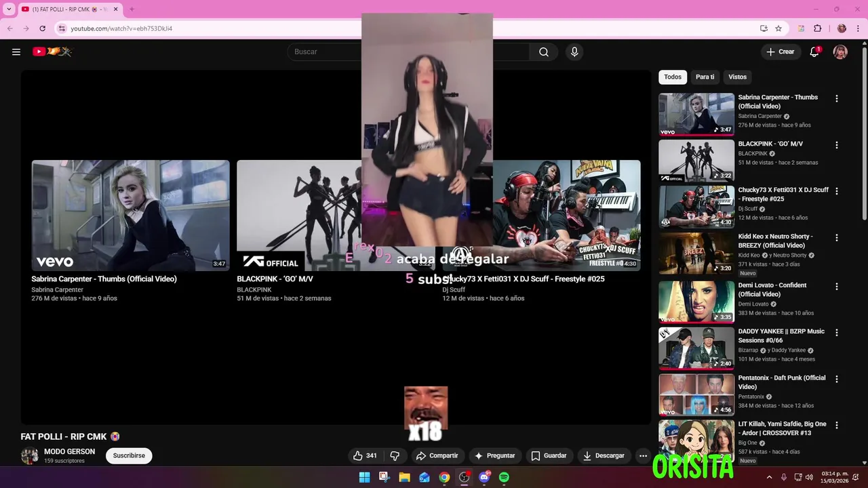Open MODO GERSON channel avatar
The width and height of the screenshot is (868, 488).
(29, 455)
